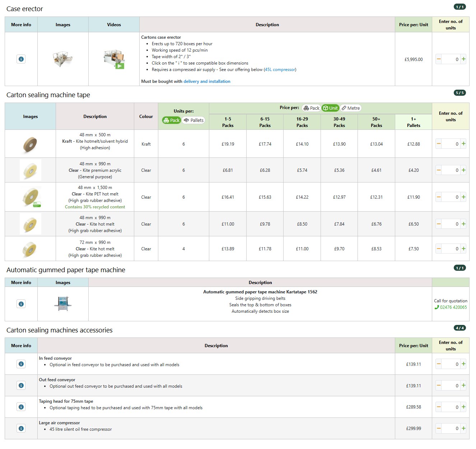The width and height of the screenshot is (476, 449).
Task: Open the 45L compressor link
Action: tap(280, 70)
